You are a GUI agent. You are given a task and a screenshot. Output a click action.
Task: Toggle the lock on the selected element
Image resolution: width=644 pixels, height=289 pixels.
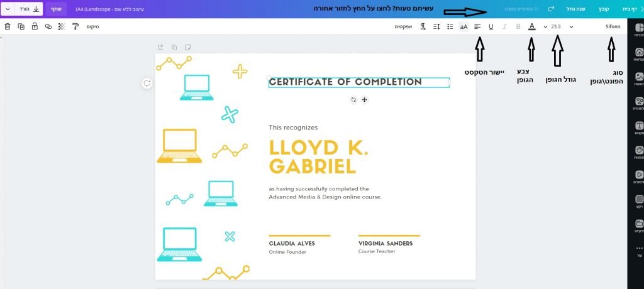35,27
